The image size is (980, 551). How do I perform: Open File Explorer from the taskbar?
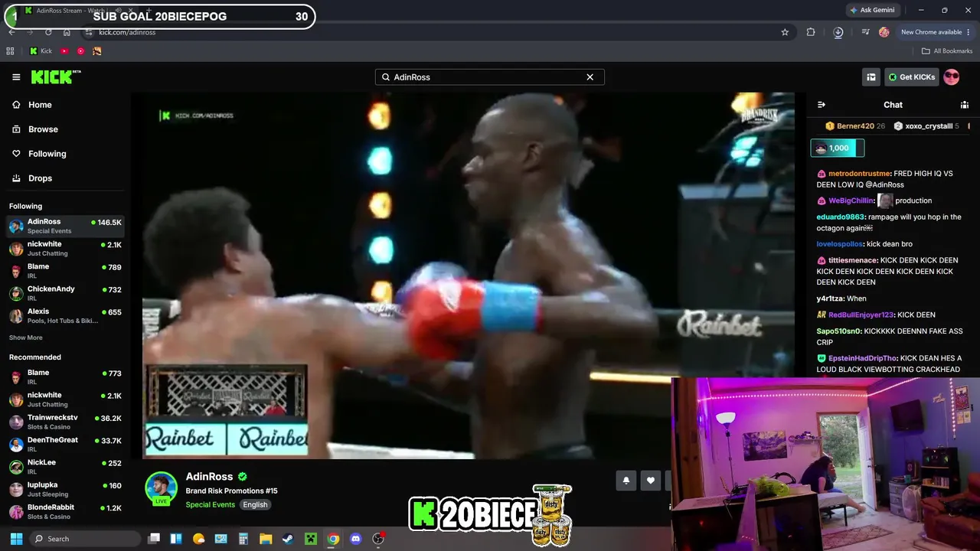(265, 539)
